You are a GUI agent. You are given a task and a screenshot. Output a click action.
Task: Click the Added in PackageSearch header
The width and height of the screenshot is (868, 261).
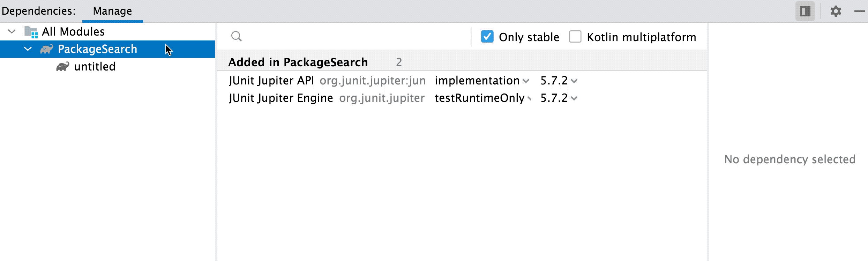pos(298,62)
